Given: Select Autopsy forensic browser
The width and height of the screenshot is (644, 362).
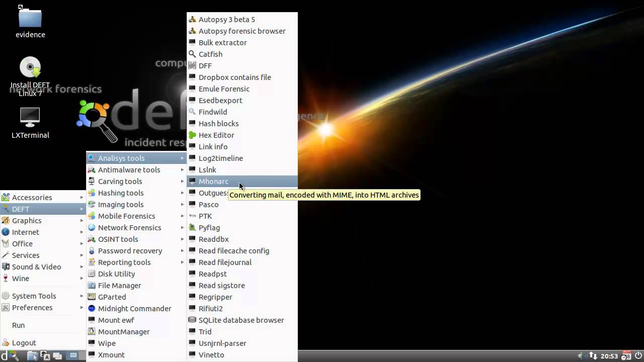Looking at the screenshot, I should [242, 31].
